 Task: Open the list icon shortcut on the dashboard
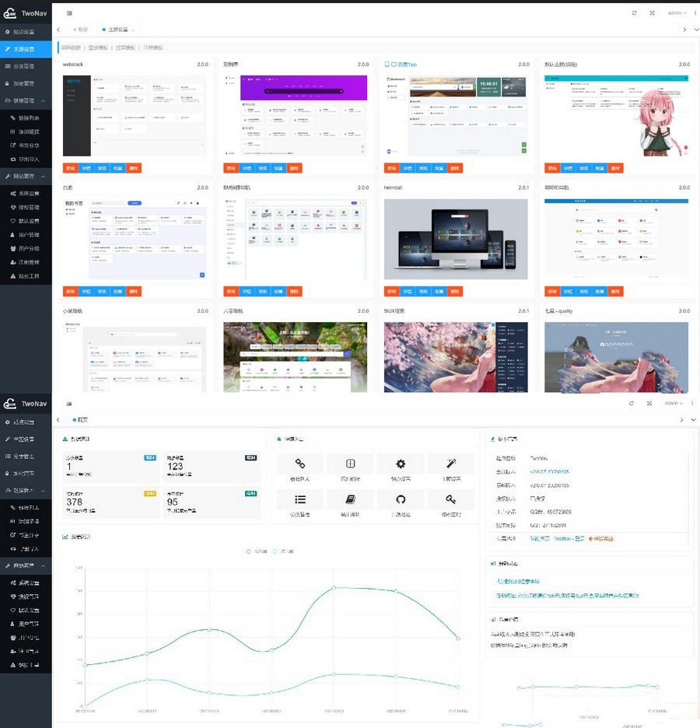300,499
